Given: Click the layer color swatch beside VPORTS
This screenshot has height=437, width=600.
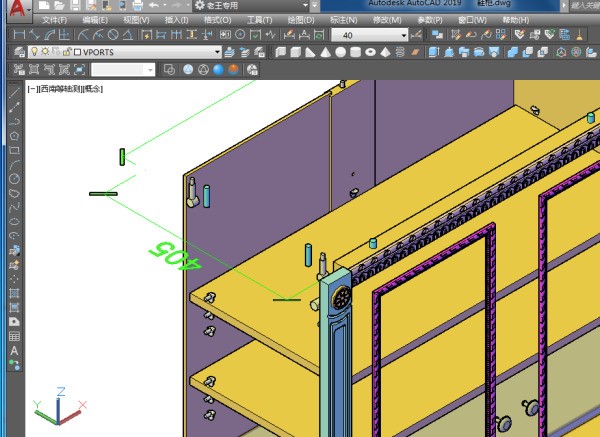Looking at the screenshot, I should coord(77,52).
